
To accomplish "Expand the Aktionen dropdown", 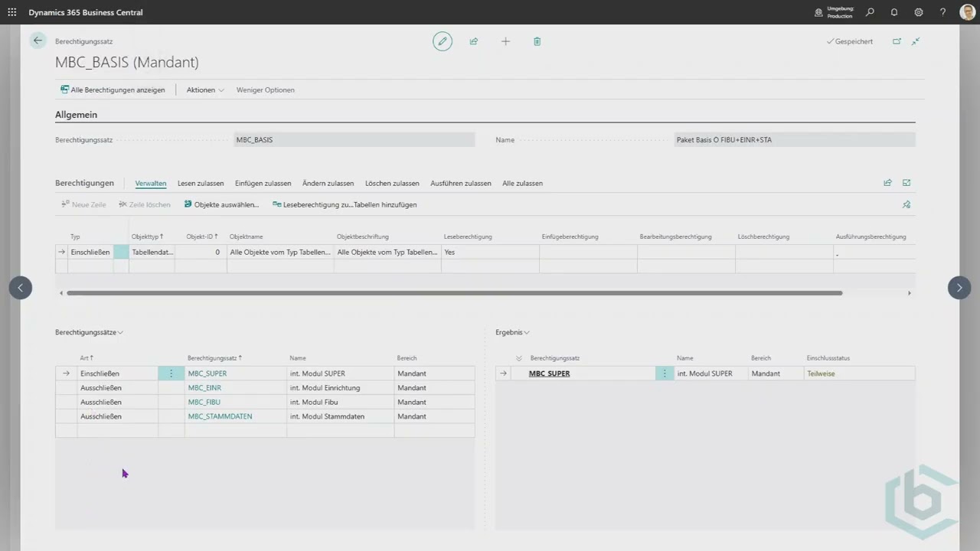I will [x=205, y=90].
